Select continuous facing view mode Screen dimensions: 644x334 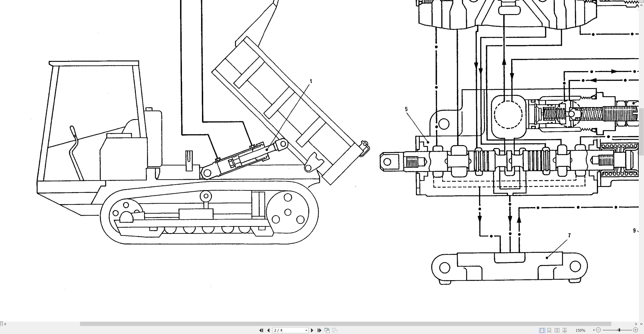click(565, 330)
